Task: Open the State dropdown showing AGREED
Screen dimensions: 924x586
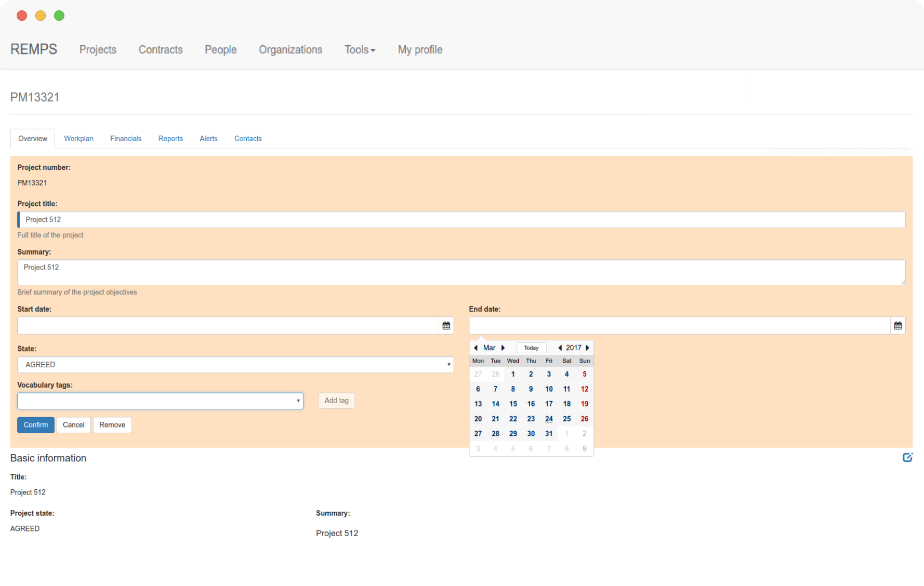Action: (235, 364)
